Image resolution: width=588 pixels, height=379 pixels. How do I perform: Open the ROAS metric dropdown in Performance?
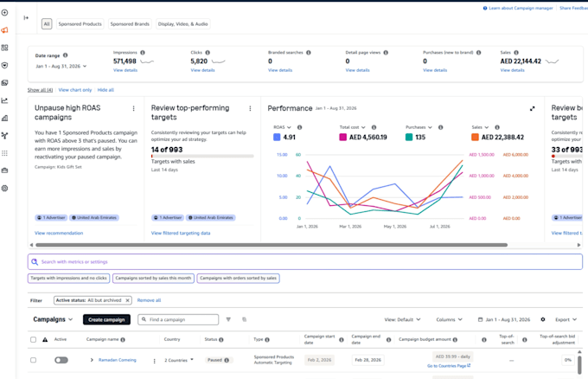[x=283, y=127]
